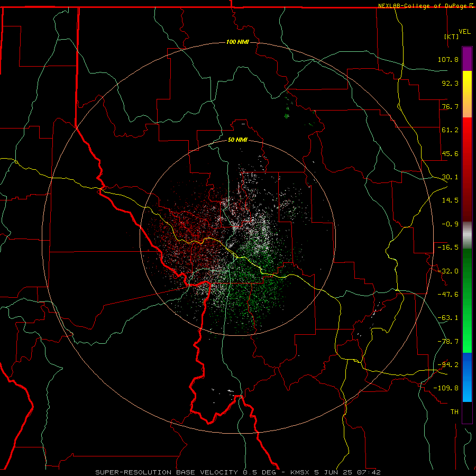476x476 pixels.
Task: Click the 14.5 legend value
Action: [x=450, y=200]
